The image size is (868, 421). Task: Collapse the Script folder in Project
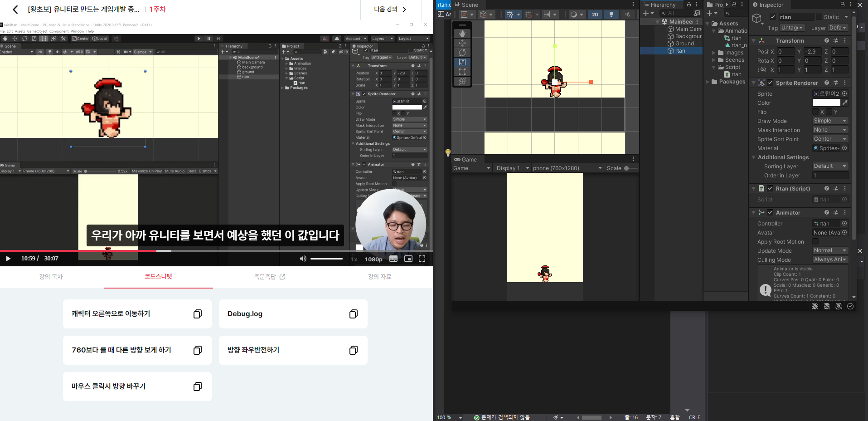point(714,67)
